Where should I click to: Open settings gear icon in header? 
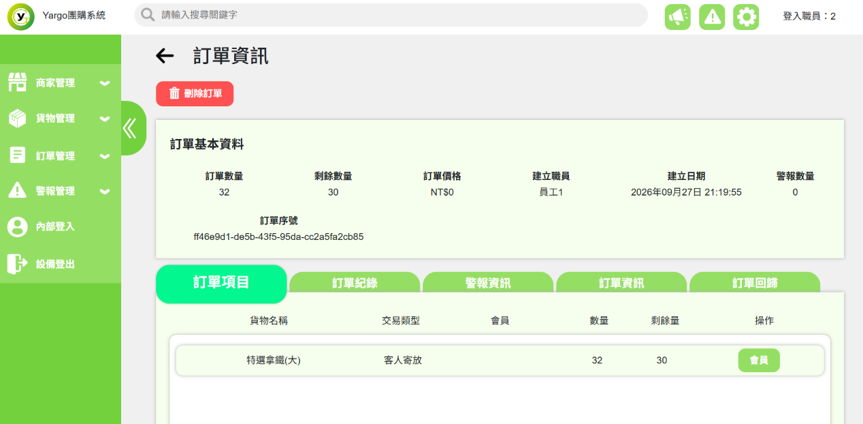point(746,17)
